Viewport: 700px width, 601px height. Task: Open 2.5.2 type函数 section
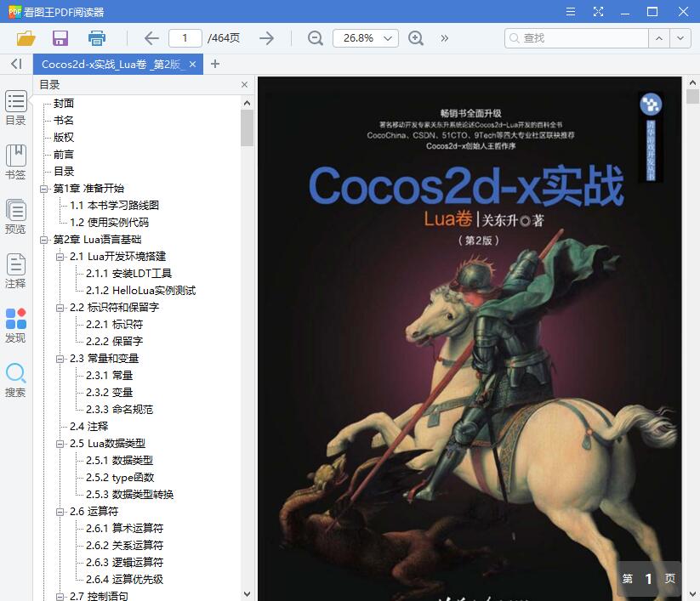[x=120, y=478]
